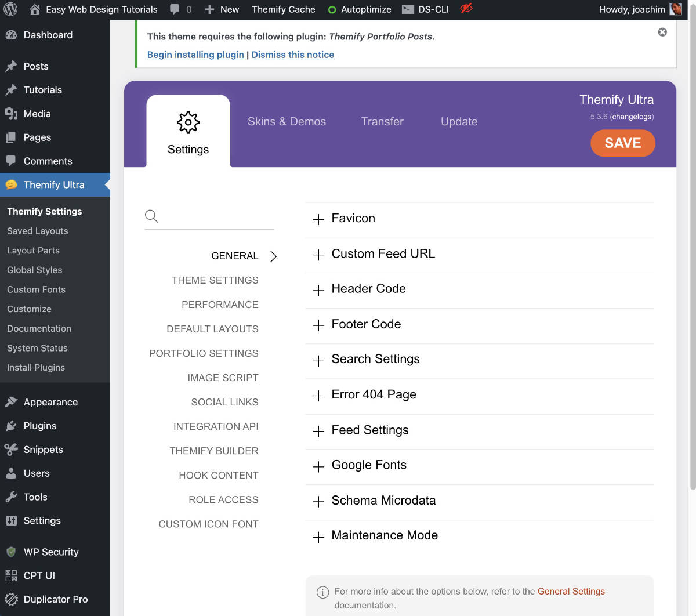This screenshot has width=696, height=616.
Task: Click the red crossed-eye icon in admin bar
Action: pos(466,9)
